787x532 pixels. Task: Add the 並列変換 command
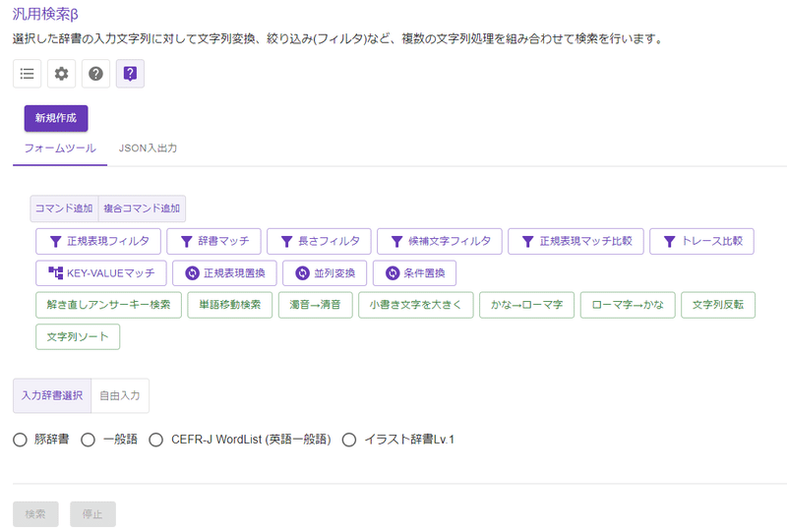(325, 273)
